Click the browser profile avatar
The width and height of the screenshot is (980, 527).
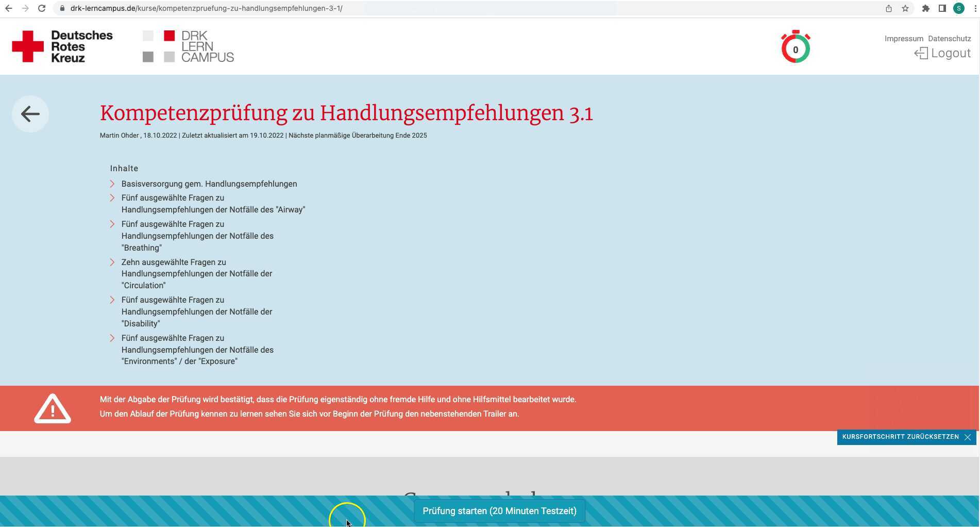(x=958, y=8)
